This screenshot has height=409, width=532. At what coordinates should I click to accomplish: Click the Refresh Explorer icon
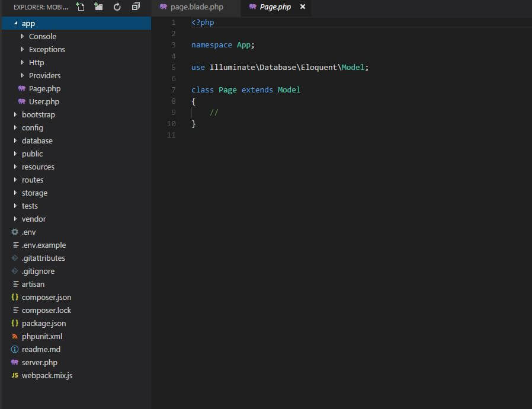(x=117, y=7)
